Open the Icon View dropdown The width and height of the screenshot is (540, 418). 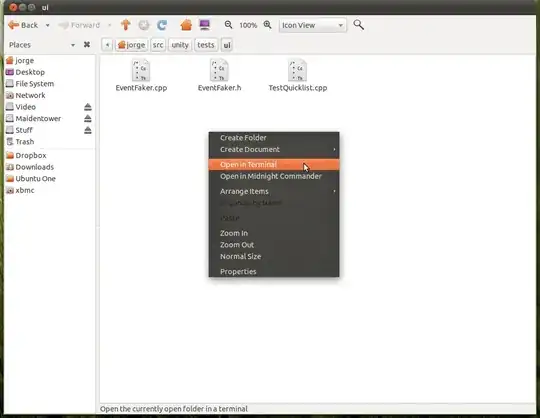[313, 25]
